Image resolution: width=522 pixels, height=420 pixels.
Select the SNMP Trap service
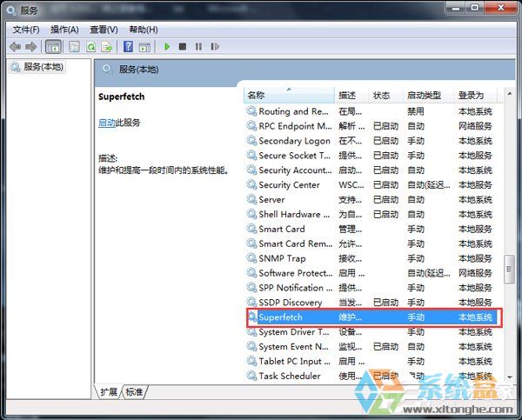(371, 258)
